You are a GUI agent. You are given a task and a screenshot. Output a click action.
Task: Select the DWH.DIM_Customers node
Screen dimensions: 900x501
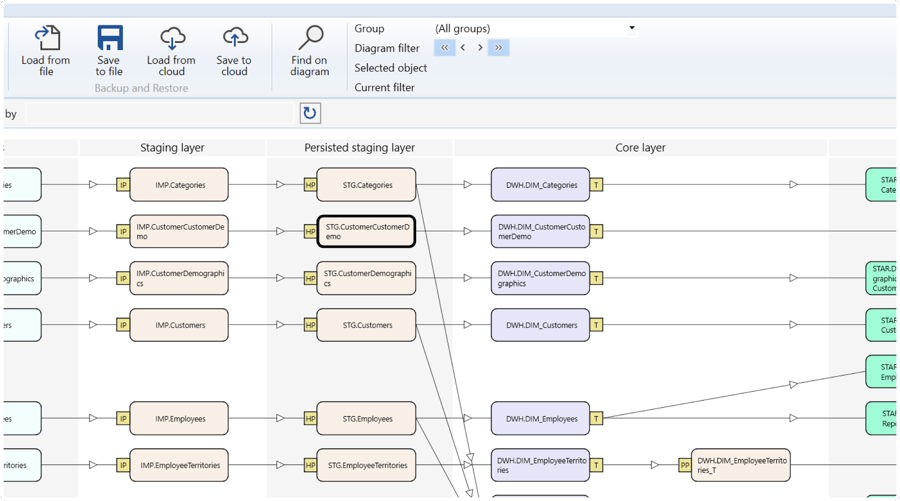540,325
